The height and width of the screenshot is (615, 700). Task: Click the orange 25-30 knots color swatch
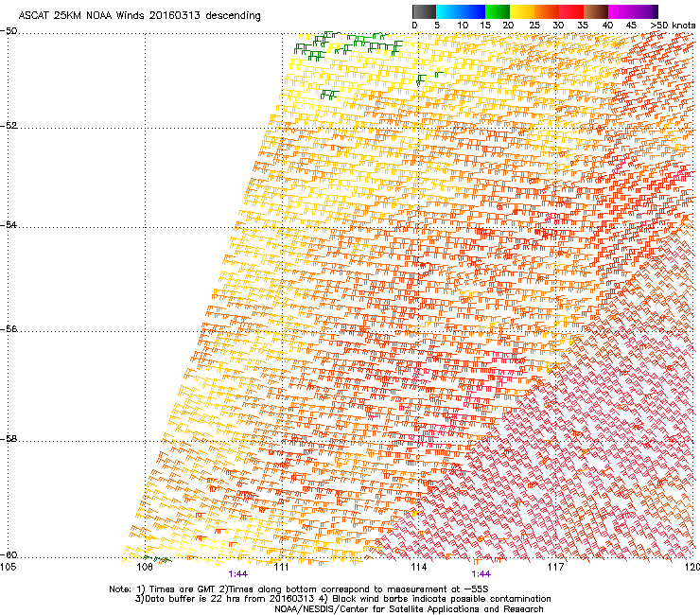click(547, 11)
